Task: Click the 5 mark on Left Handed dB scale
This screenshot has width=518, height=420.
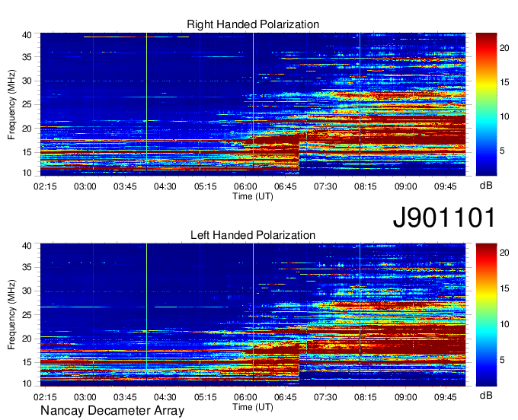Action: point(502,360)
